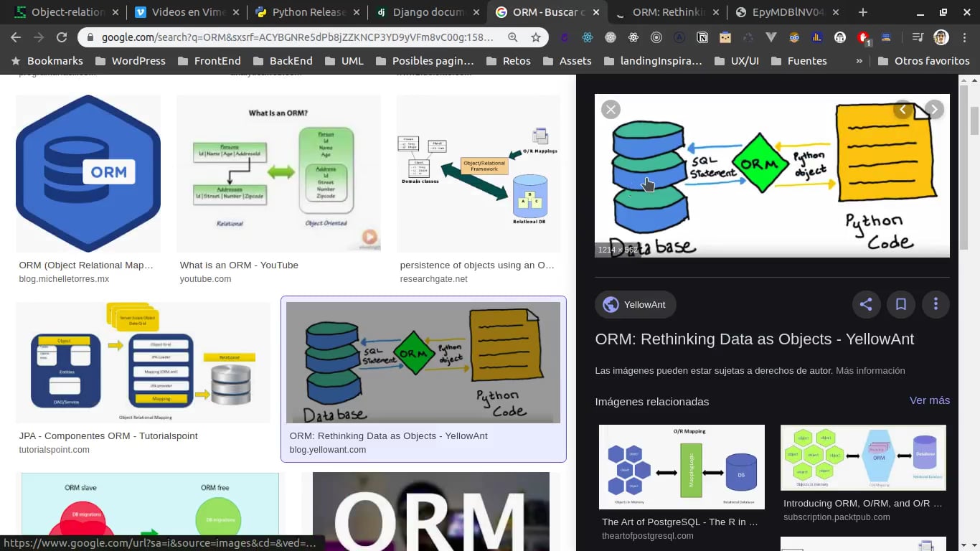Open the extension showing a badge with 1
980x551 pixels.
point(864,38)
